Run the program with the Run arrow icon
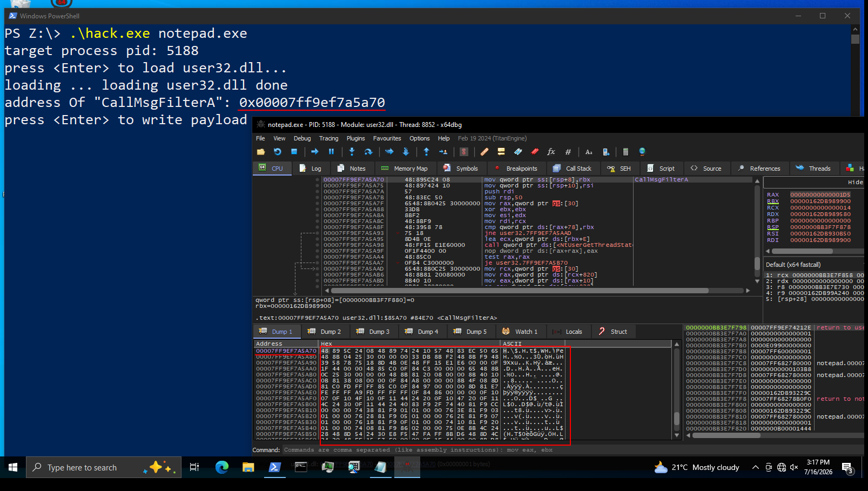 pos(315,152)
